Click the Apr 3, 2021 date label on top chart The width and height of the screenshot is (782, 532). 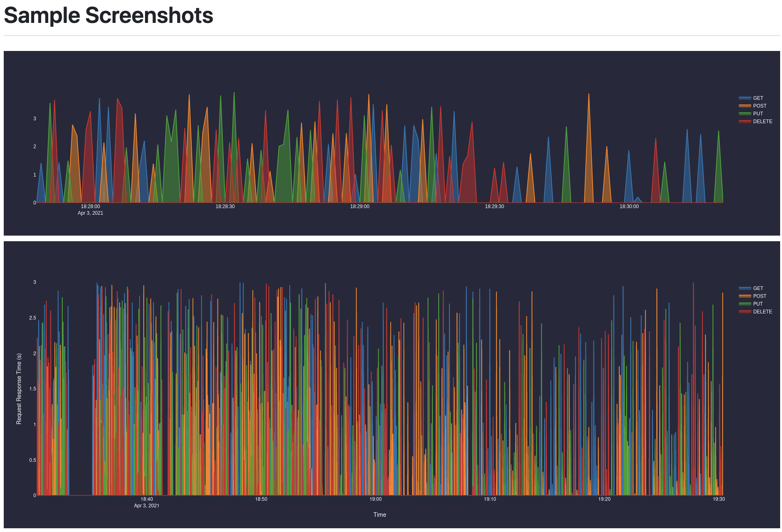coord(90,213)
